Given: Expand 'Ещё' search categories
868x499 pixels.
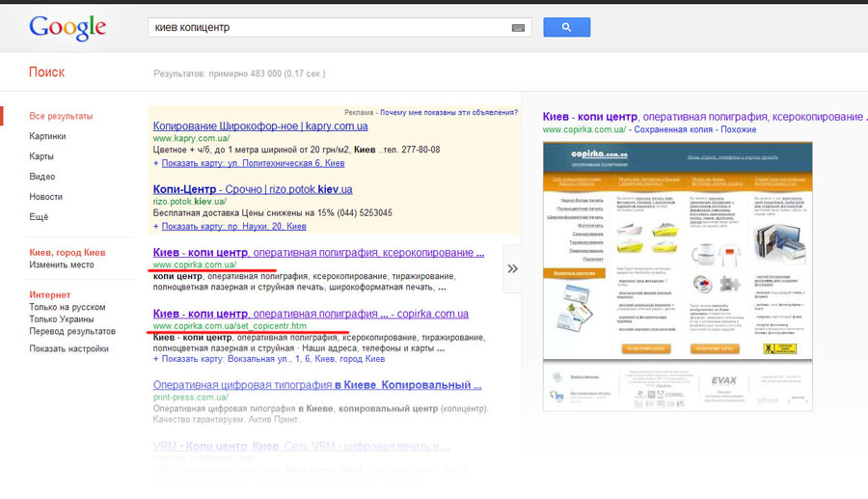Looking at the screenshot, I should tap(39, 216).
